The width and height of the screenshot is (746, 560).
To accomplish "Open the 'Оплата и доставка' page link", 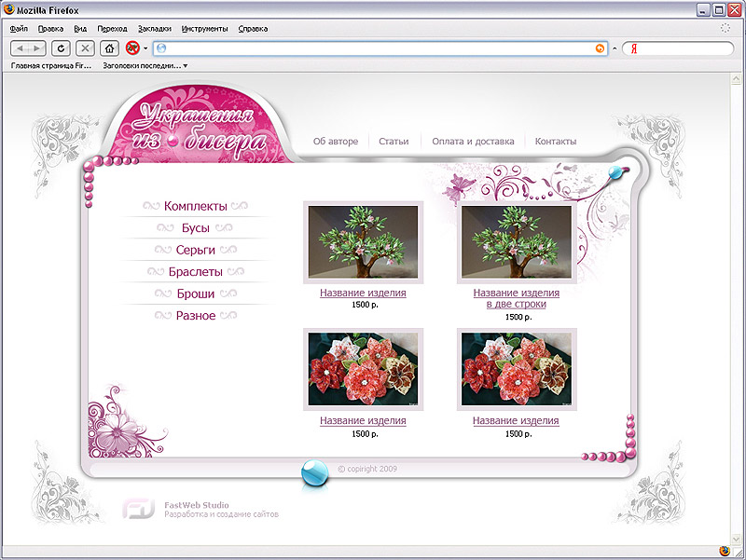I will (473, 142).
